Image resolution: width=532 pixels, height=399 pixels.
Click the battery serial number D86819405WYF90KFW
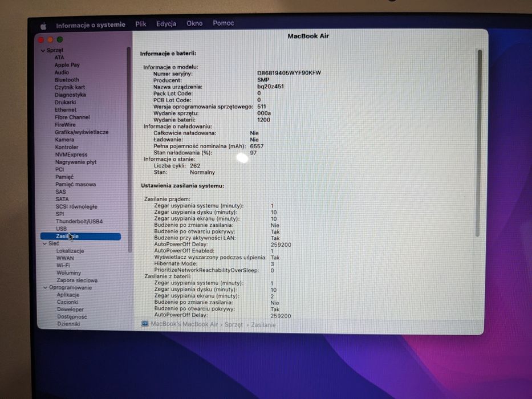pyautogui.click(x=289, y=73)
